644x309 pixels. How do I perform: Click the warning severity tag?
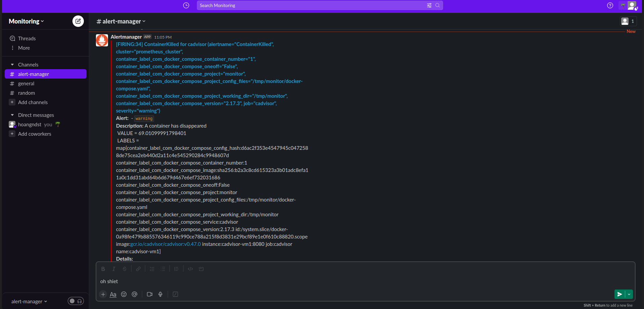[144, 119]
